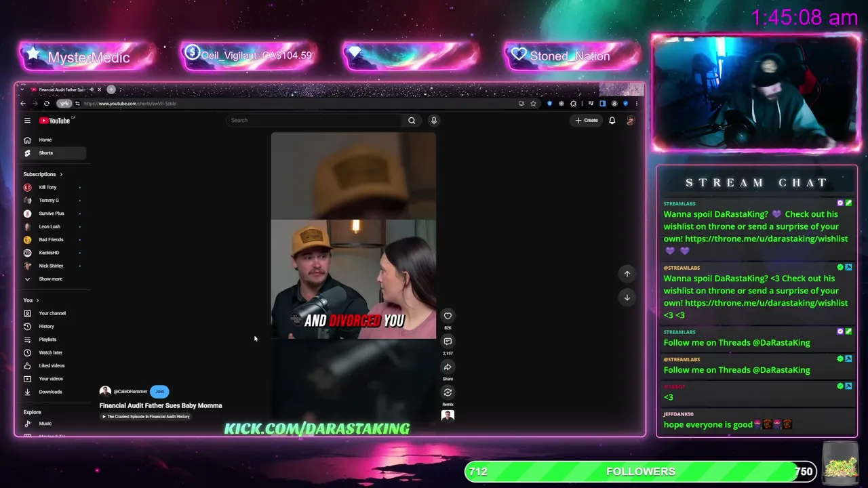Open the browser three-dot menu

pos(636,104)
